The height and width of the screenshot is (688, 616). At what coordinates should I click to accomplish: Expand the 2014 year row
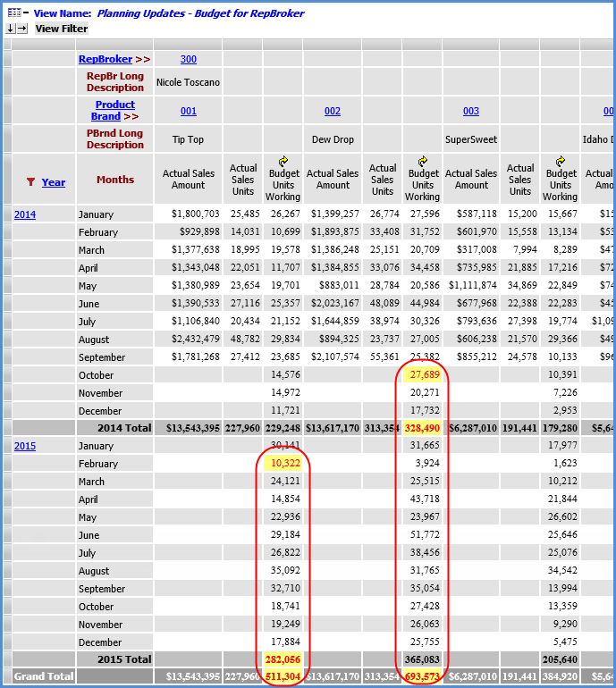pos(25,214)
